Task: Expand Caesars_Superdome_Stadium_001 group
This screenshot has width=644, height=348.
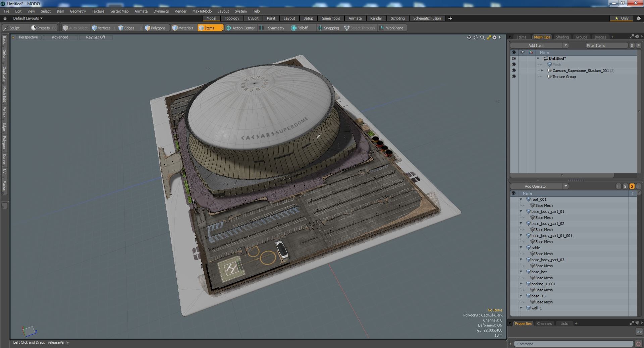Action: [542, 70]
